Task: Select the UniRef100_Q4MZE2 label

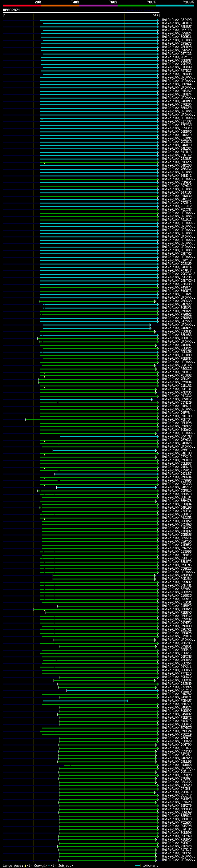Action: [177, 487]
